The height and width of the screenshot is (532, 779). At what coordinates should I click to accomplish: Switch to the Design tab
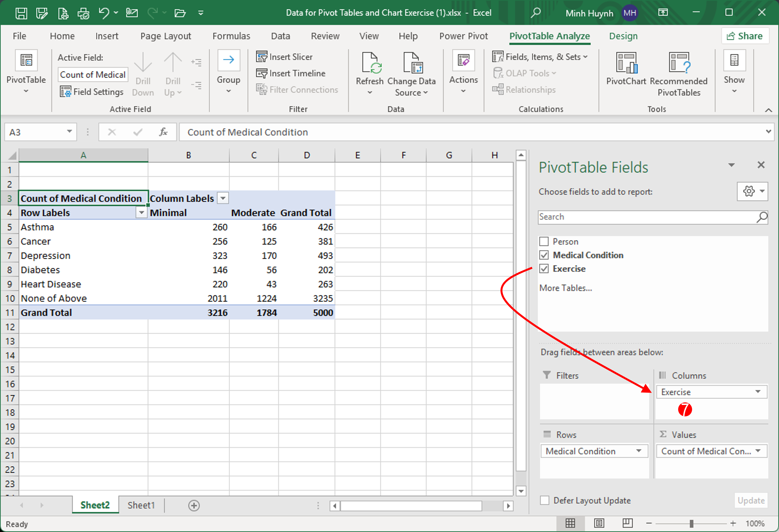624,36
